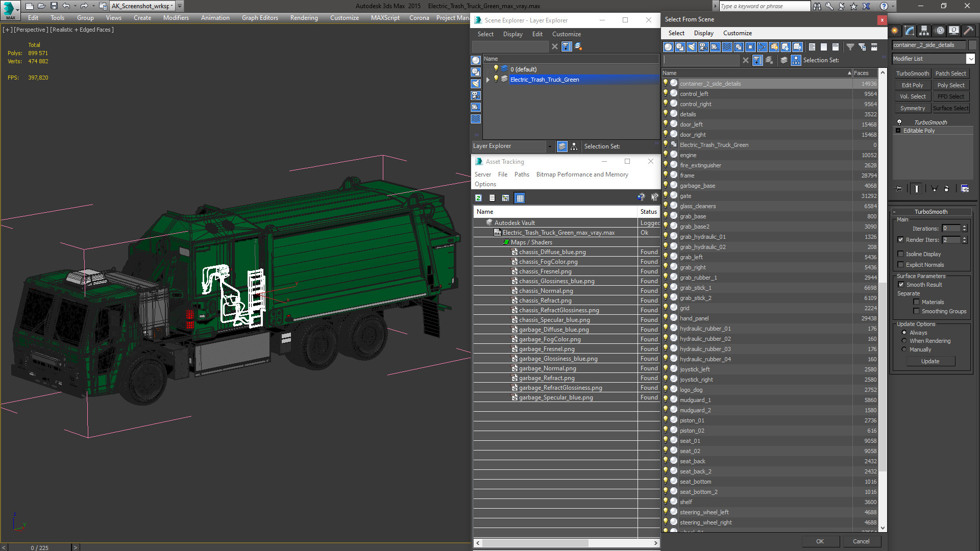
Task: Collapse the TurboSmooth rollout header
Action: click(931, 212)
